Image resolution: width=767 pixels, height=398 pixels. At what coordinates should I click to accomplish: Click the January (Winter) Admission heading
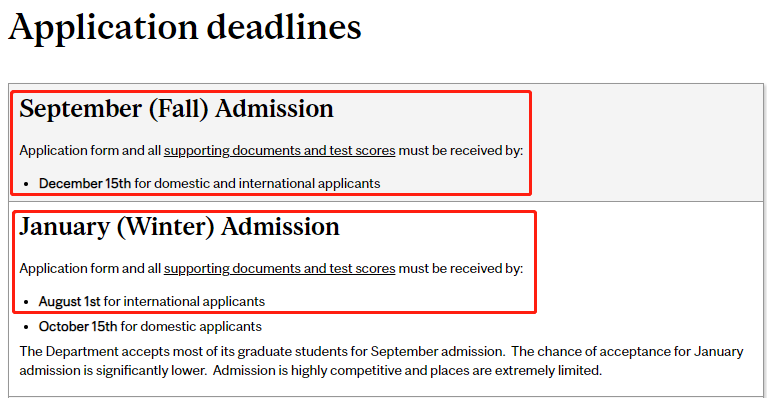click(x=180, y=227)
